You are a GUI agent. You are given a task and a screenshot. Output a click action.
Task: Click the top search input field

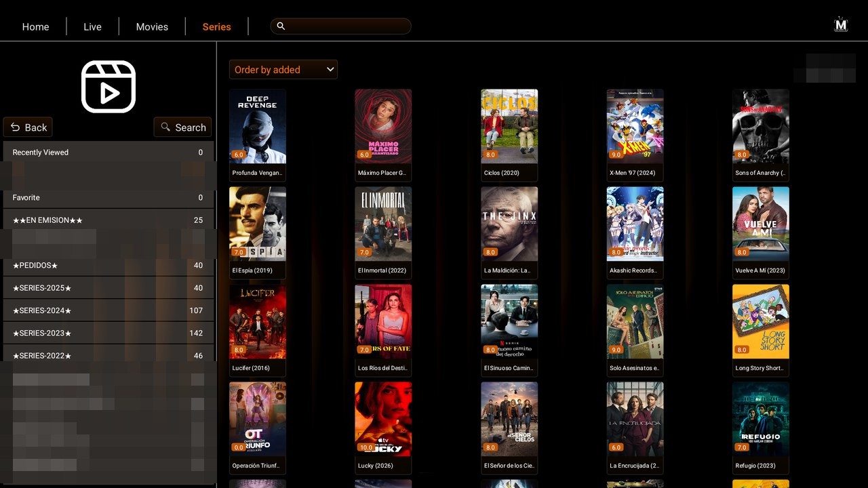(x=341, y=26)
